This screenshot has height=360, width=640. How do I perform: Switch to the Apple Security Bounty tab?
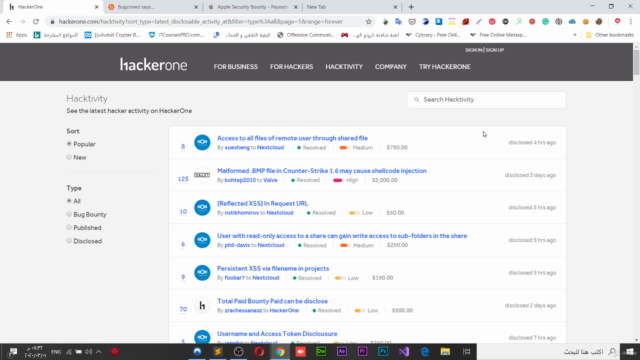[x=252, y=7]
